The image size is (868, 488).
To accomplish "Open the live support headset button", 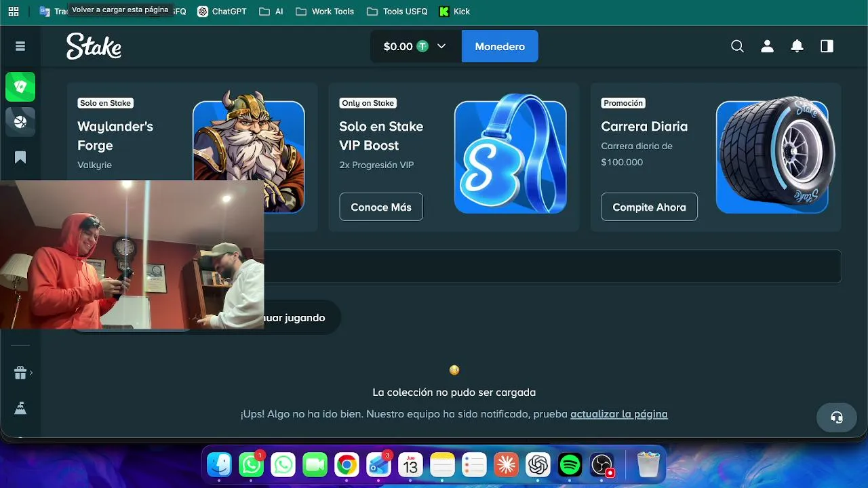I will coord(837,418).
